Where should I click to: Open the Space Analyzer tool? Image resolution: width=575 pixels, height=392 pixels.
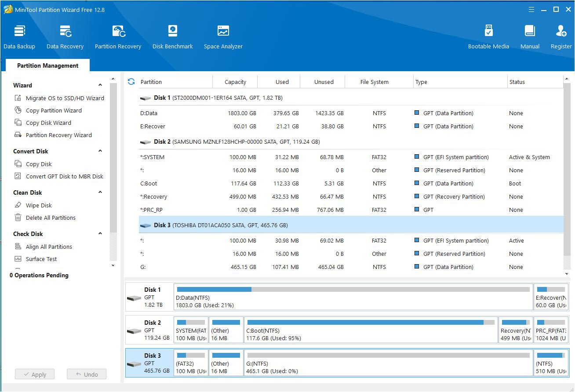tap(223, 37)
